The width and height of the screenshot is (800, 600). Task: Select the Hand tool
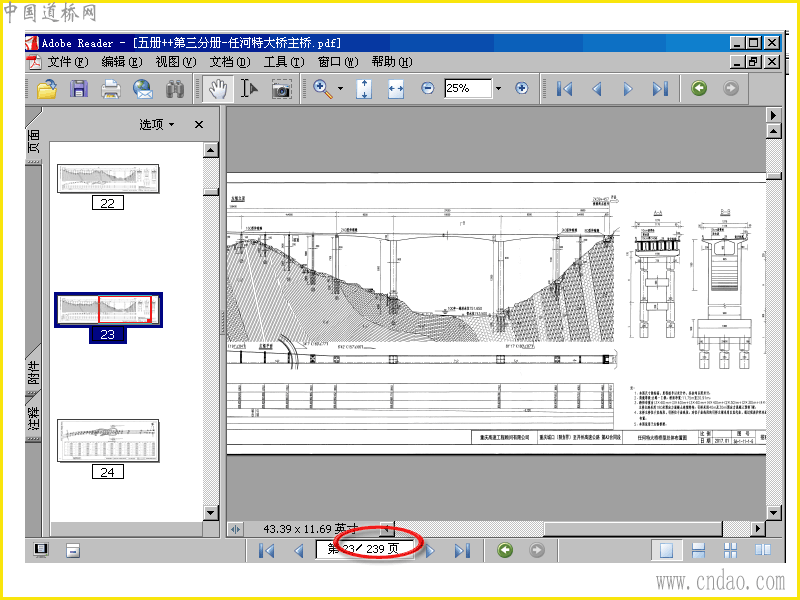click(218, 89)
